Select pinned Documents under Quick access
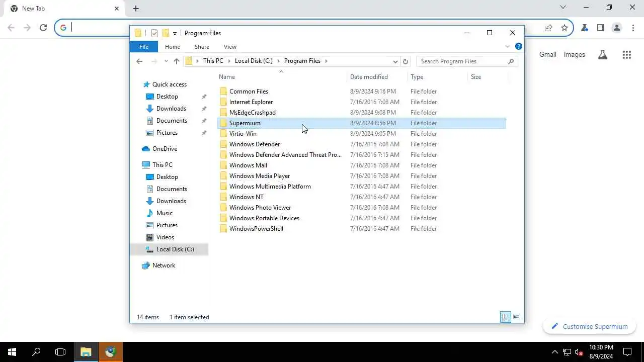This screenshot has height=362, width=644. 172,121
